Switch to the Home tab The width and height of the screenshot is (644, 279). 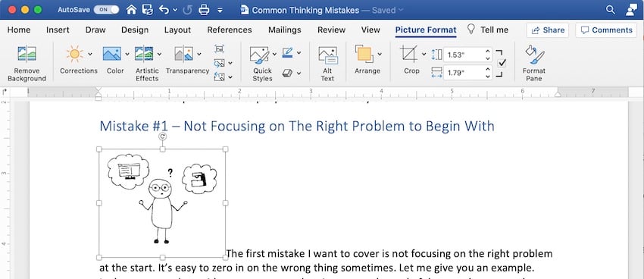pyautogui.click(x=19, y=30)
